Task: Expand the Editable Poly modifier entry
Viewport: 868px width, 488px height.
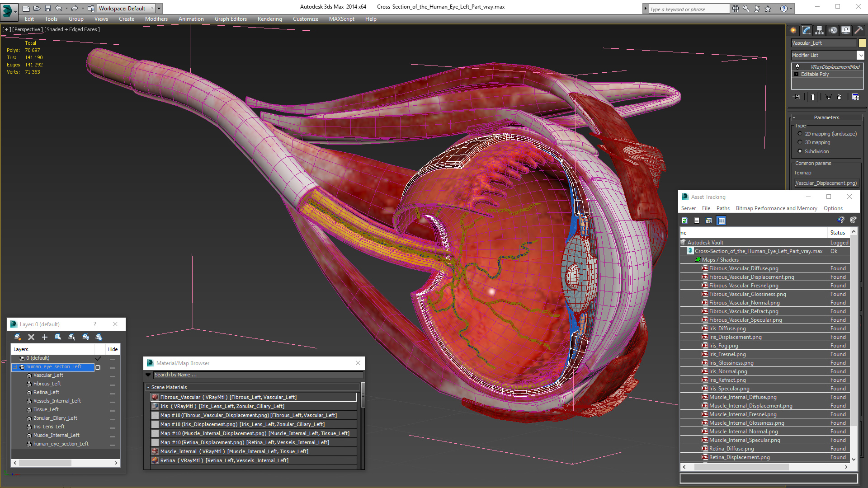Action: pos(796,74)
